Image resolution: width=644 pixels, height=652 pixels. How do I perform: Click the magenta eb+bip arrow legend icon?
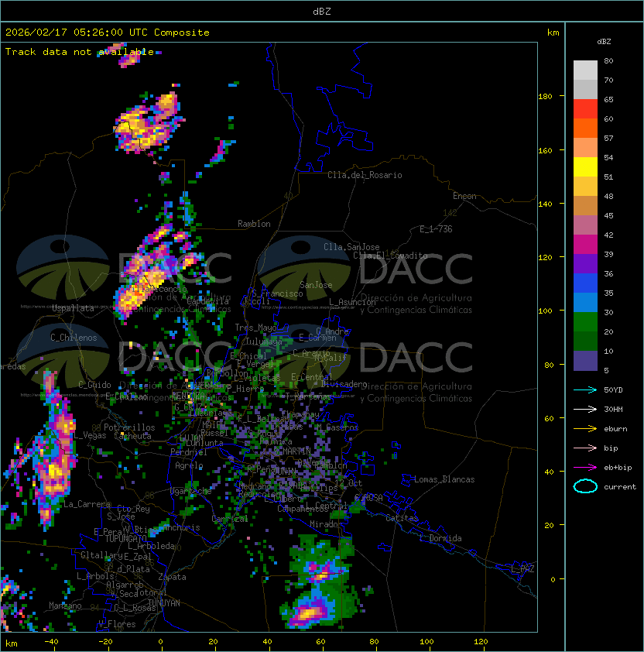pyautogui.click(x=585, y=468)
